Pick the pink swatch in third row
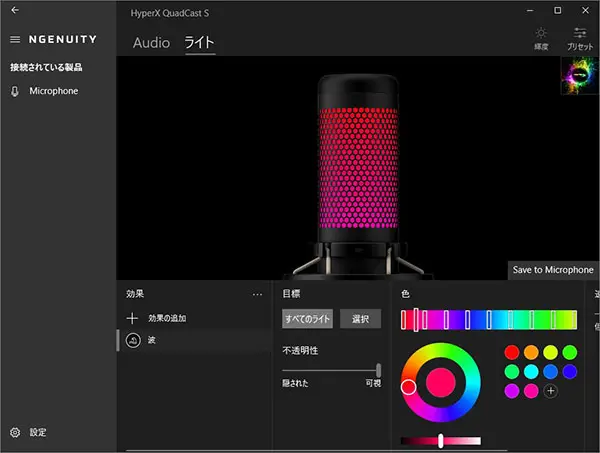Image resolution: width=600 pixels, height=453 pixels. pyautogui.click(x=531, y=391)
